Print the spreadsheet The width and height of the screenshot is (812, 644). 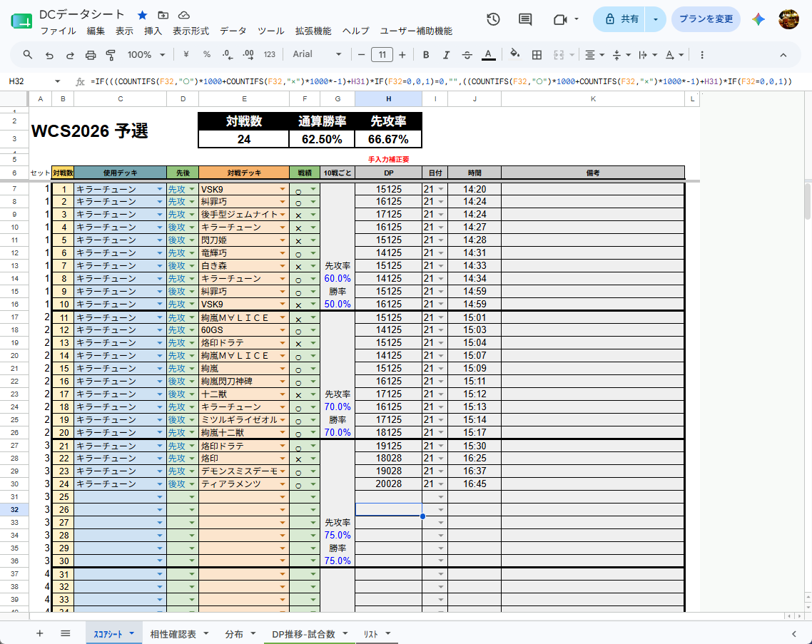[x=91, y=55]
